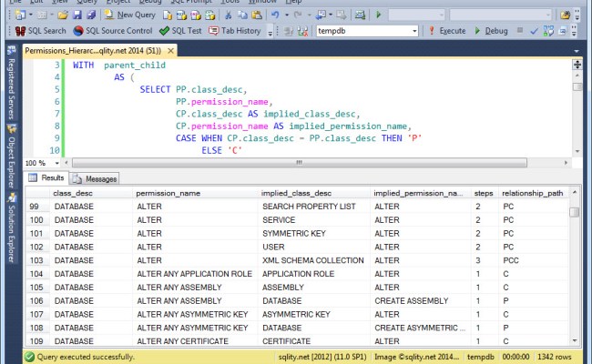Click the Analysis Services XMLA Query icon

(209, 15)
